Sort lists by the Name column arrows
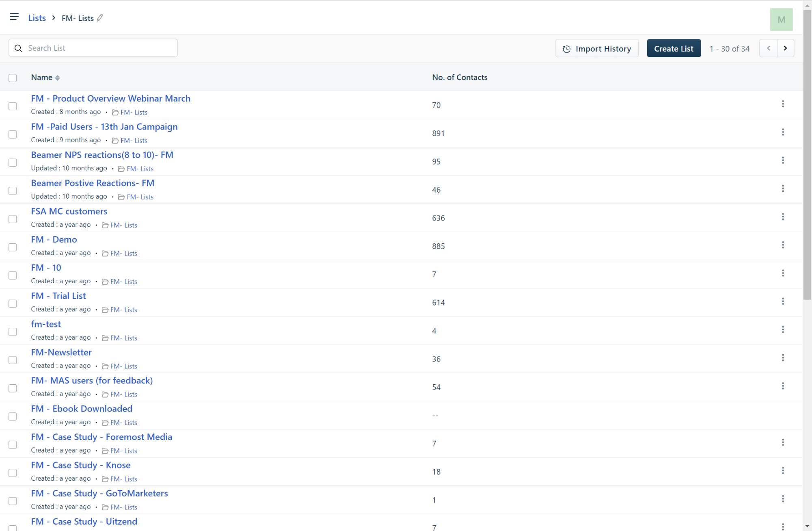Image resolution: width=812 pixels, height=531 pixels. (x=58, y=78)
